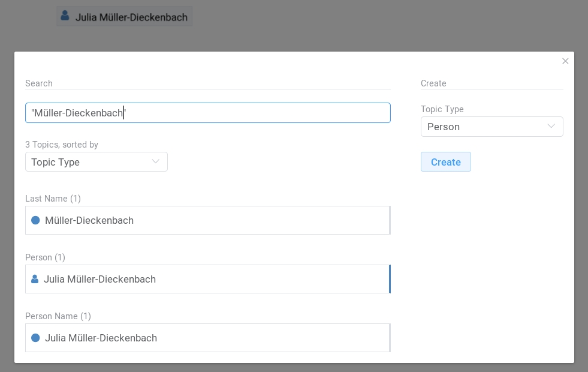Select Müller-Dieckenbach under Last Name results

click(x=207, y=220)
